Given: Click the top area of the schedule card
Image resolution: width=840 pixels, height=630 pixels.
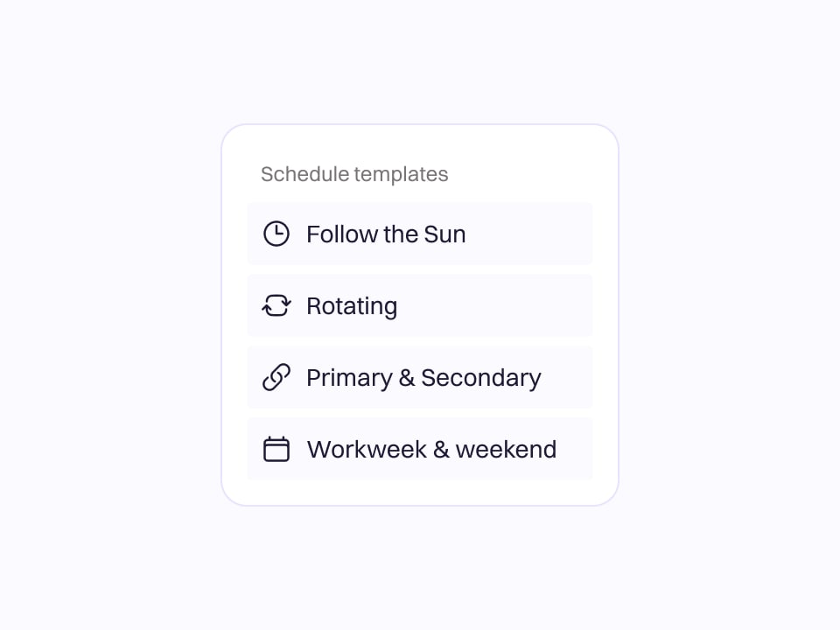Looking at the screenshot, I should [420, 149].
